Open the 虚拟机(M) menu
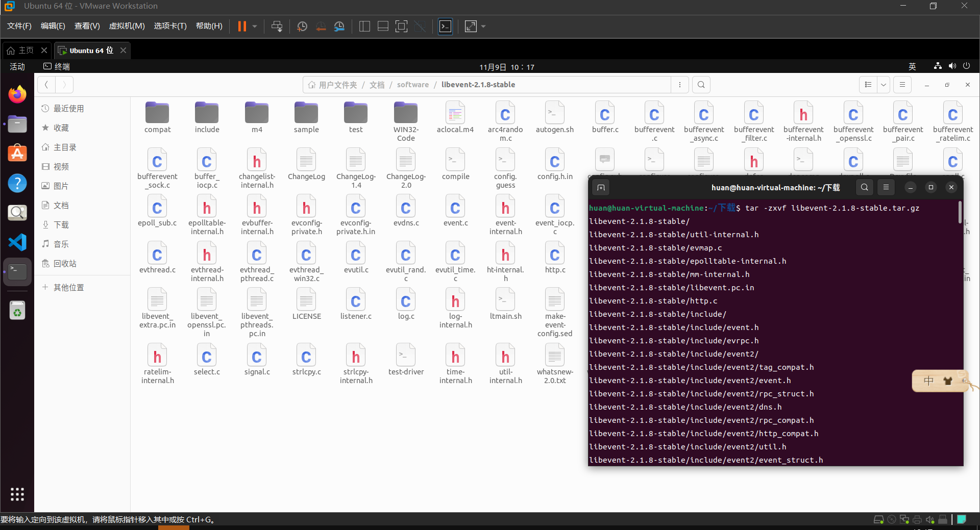The height and width of the screenshot is (530, 980). 127,26
